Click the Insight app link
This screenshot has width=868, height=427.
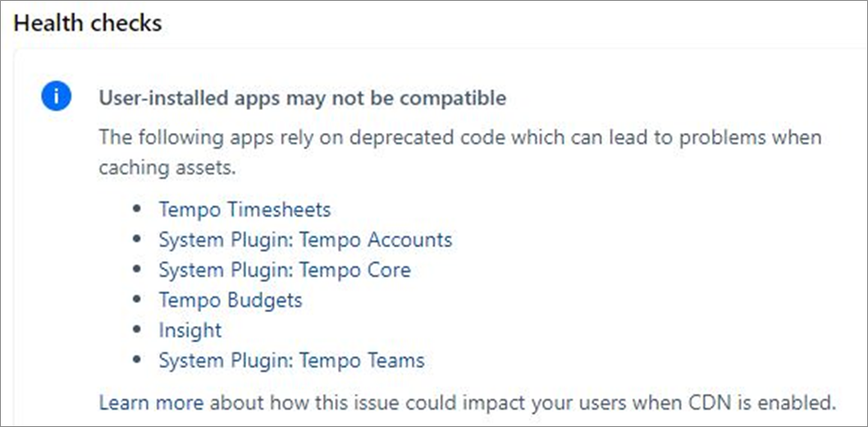click(x=190, y=330)
